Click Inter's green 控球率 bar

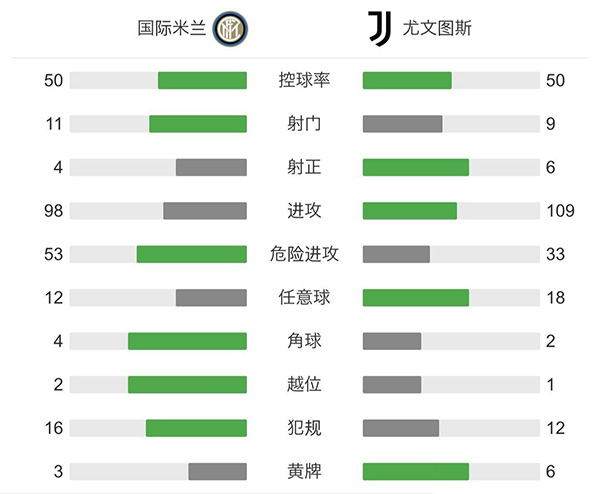tap(202, 81)
